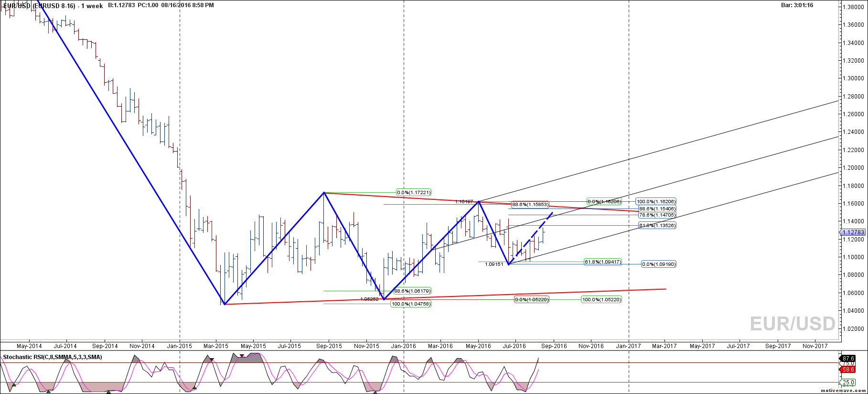868x394 pixels.
Task: Click the 1.02000 level on price axis
Action: point(853,329)
